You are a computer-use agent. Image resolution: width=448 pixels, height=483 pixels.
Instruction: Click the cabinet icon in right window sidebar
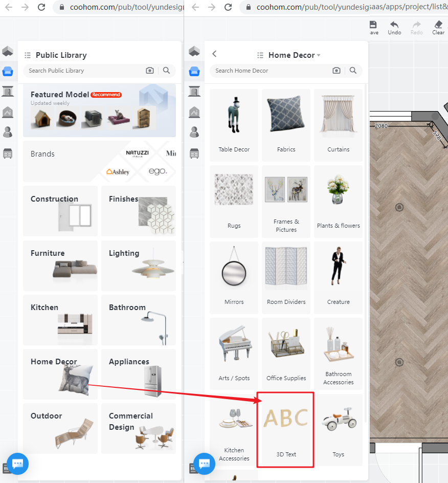pyautogui.click(x=194, y=153)
